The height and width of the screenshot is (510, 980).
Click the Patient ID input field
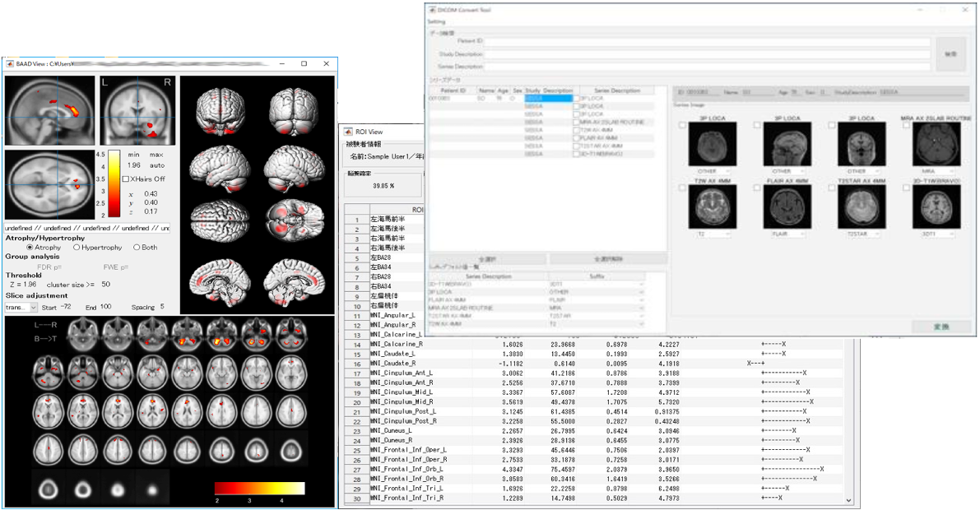point(707,41)
